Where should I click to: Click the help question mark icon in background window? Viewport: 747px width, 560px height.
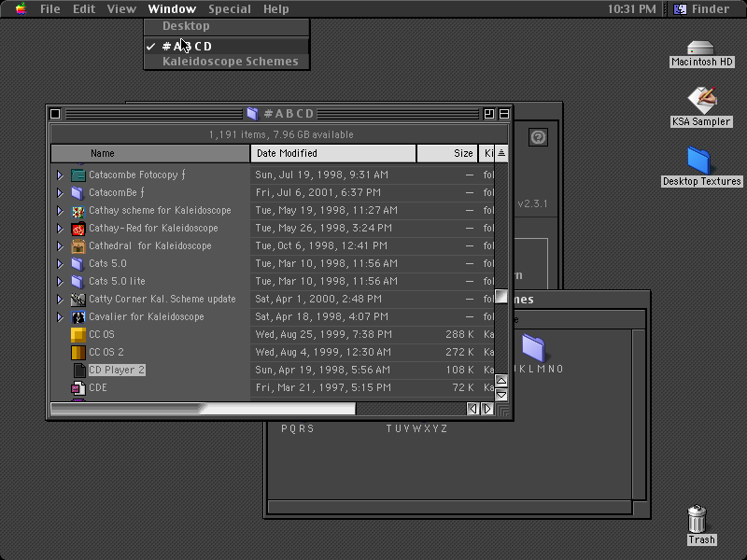539,137
